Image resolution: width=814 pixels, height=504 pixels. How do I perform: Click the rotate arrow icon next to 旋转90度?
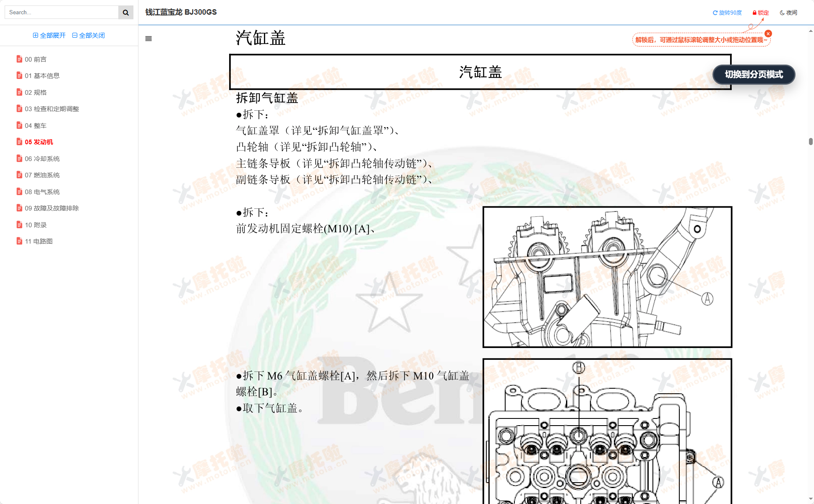coord(715,12)
